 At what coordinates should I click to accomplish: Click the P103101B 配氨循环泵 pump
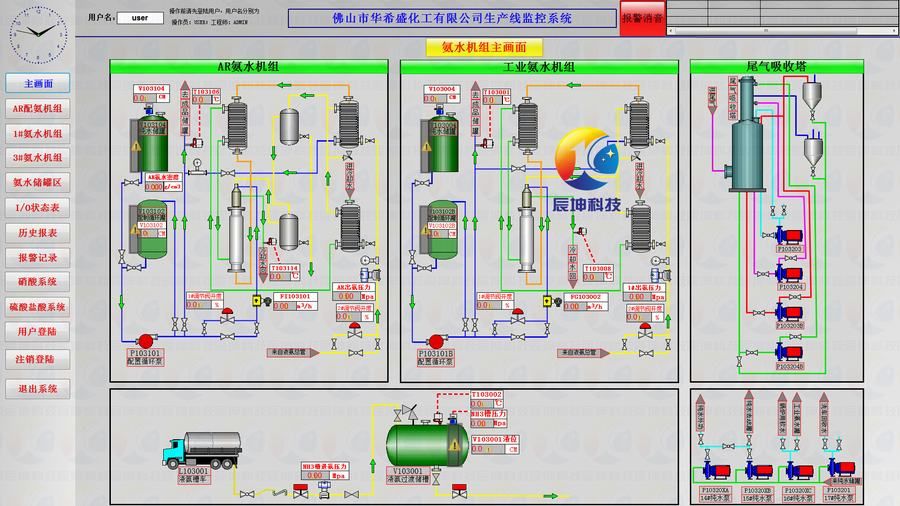click(436, 341)
